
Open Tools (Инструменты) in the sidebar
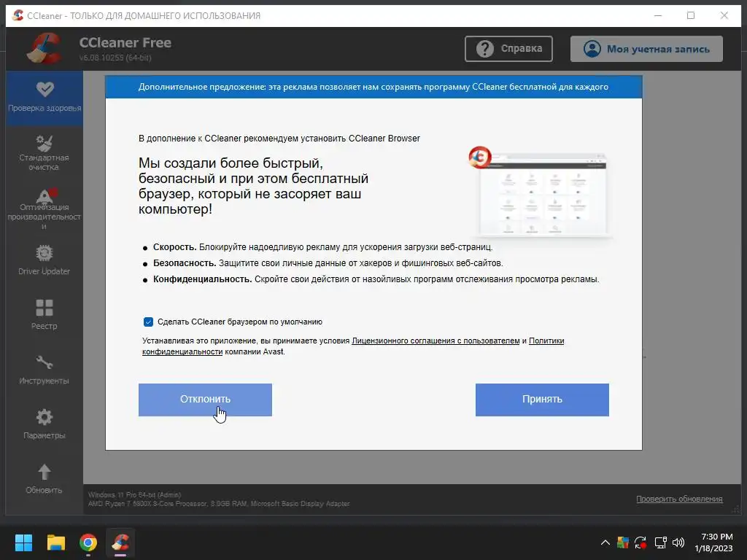coord(44,370)
